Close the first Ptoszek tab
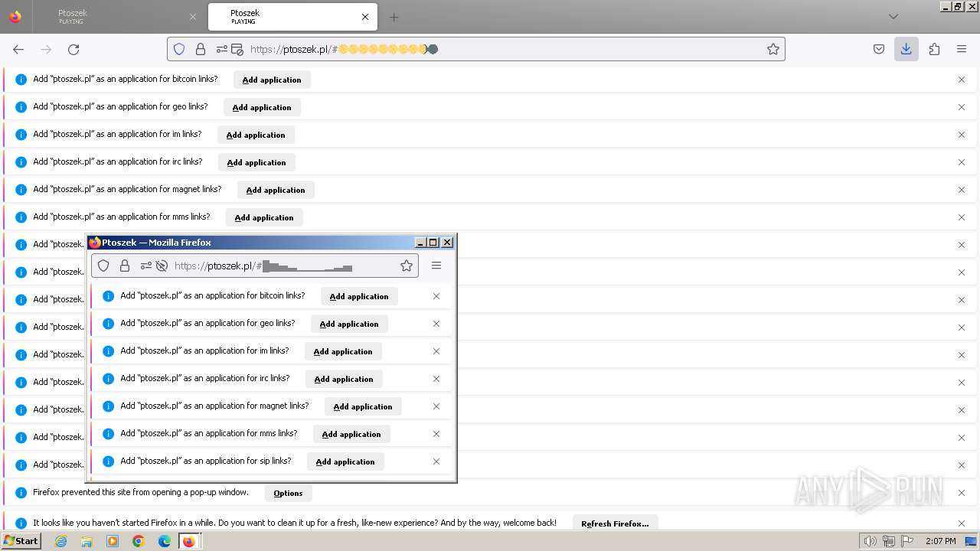Viewport: 980px width, 551px height. point(192,17)
